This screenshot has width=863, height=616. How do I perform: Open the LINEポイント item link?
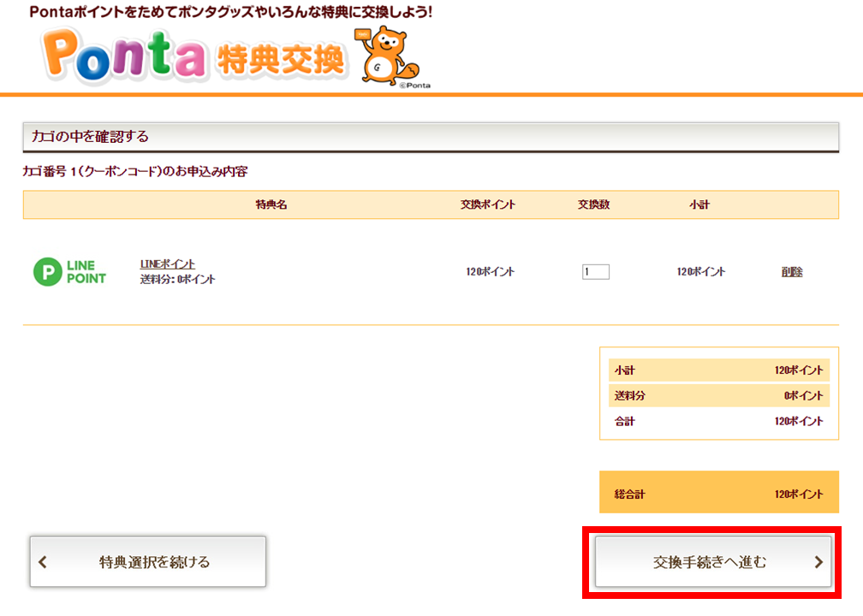click(x=167, y=264)
